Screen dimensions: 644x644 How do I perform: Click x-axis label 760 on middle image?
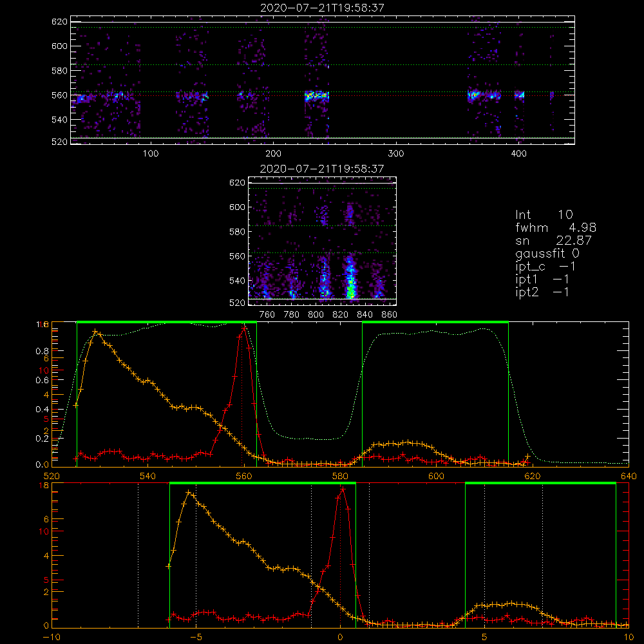[x=267, y=315]
